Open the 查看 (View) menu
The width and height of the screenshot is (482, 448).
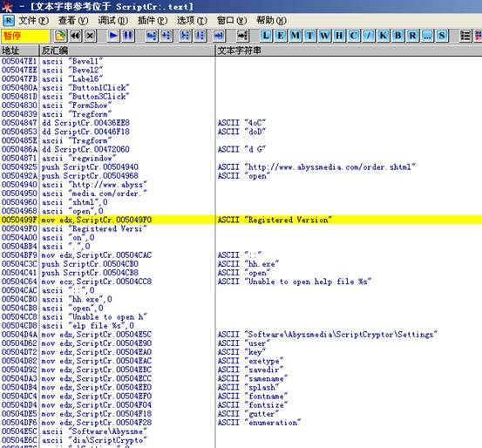pos(73,21)
